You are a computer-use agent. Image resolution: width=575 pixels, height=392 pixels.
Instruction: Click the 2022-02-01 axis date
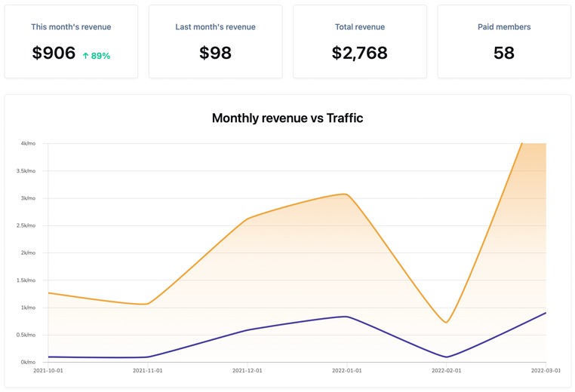pos(446,370)
